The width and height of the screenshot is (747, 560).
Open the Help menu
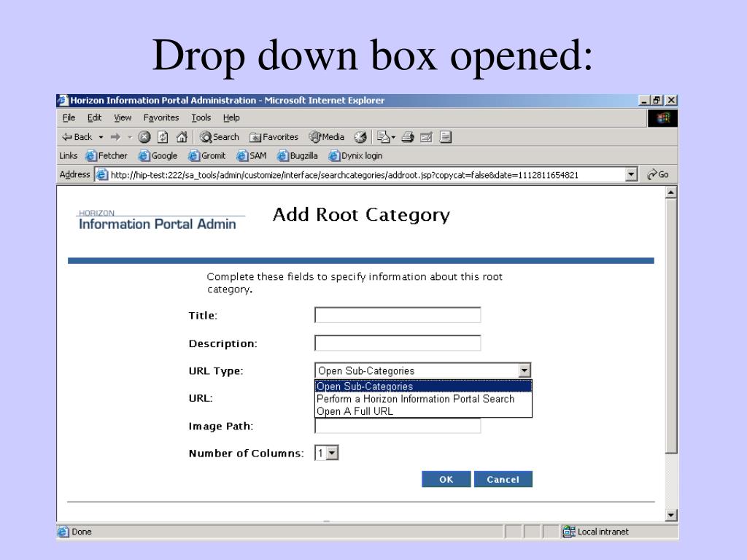click(231, 117)
